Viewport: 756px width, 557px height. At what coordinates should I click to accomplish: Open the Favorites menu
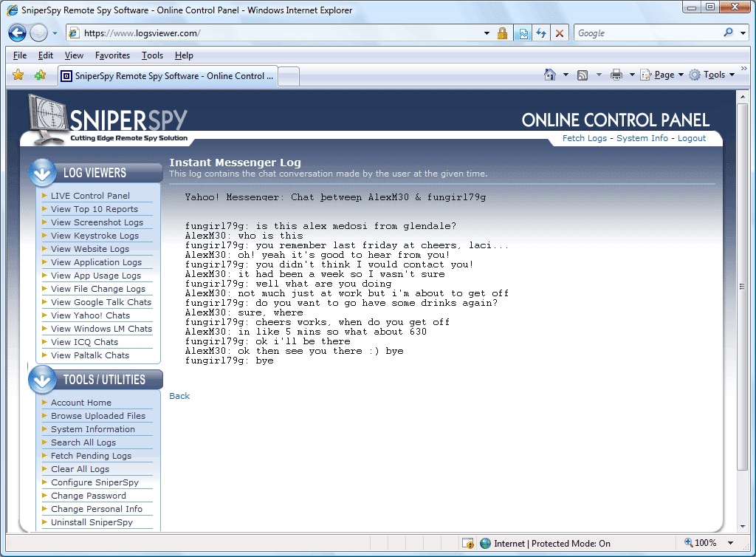point(112,55)
